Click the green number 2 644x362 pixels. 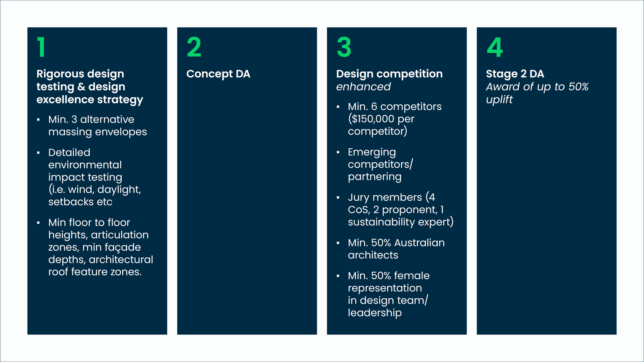point(194,47)
